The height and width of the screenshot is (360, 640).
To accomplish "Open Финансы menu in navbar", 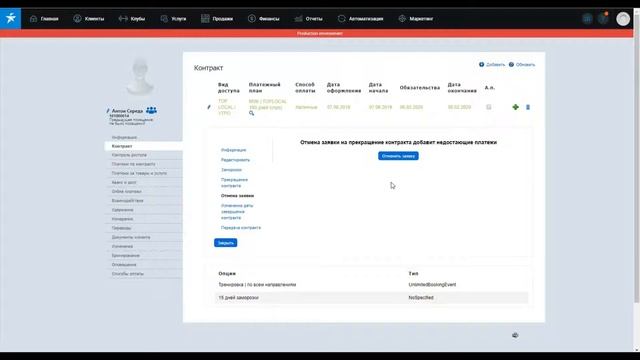I will pos(269,19).
